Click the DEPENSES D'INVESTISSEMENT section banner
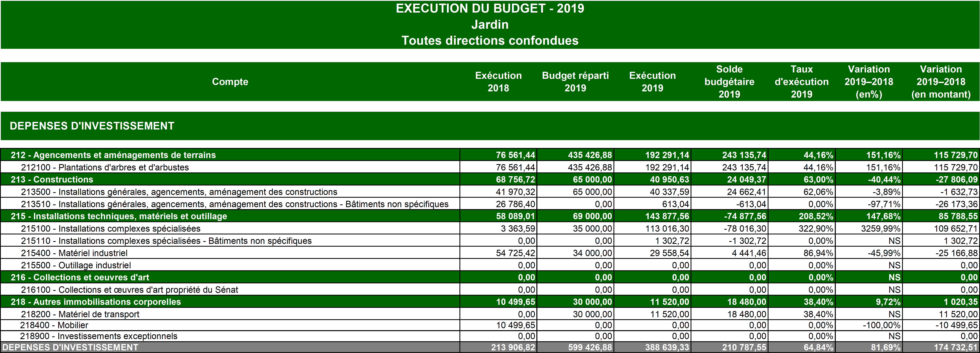 point(92,126)
